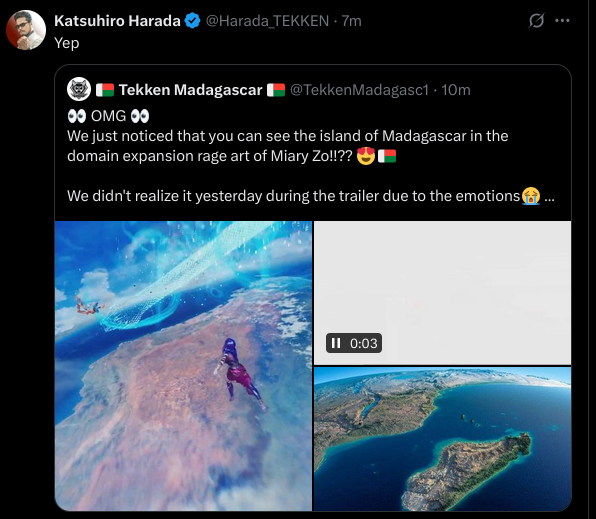Click the 'Yep' tweet text
596x519 pixels.
click(67, 43)
